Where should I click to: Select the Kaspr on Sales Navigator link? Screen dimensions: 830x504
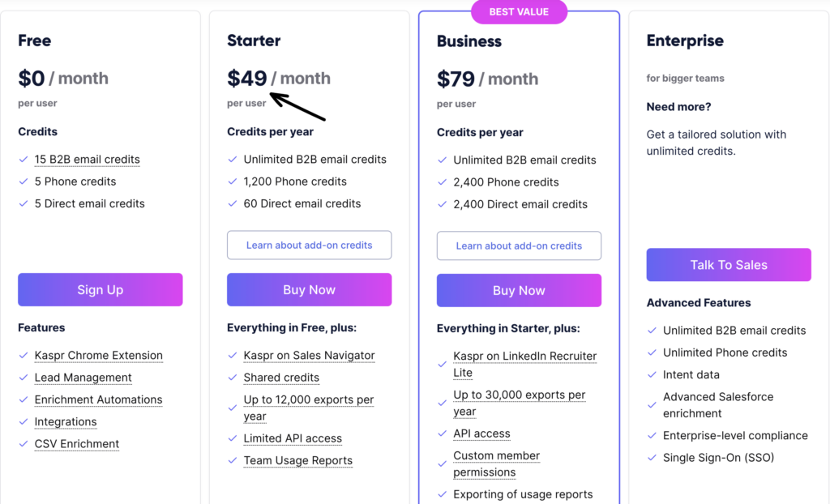(x=308, y=356)
